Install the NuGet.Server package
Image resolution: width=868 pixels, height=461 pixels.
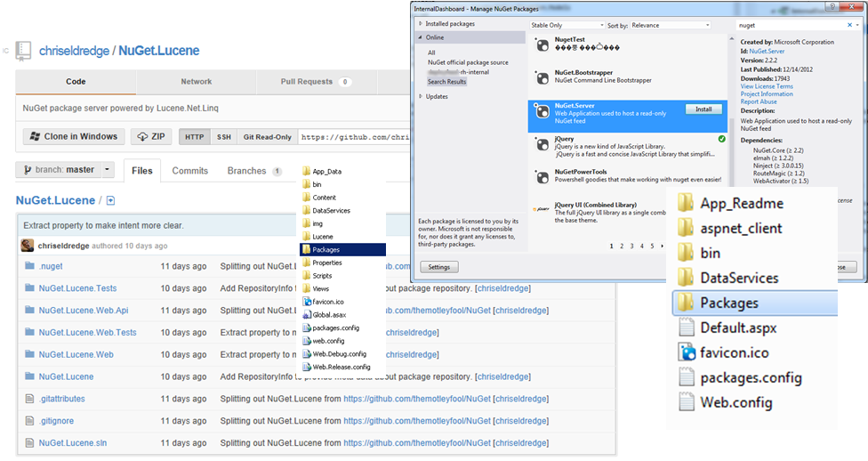point(703,109)
